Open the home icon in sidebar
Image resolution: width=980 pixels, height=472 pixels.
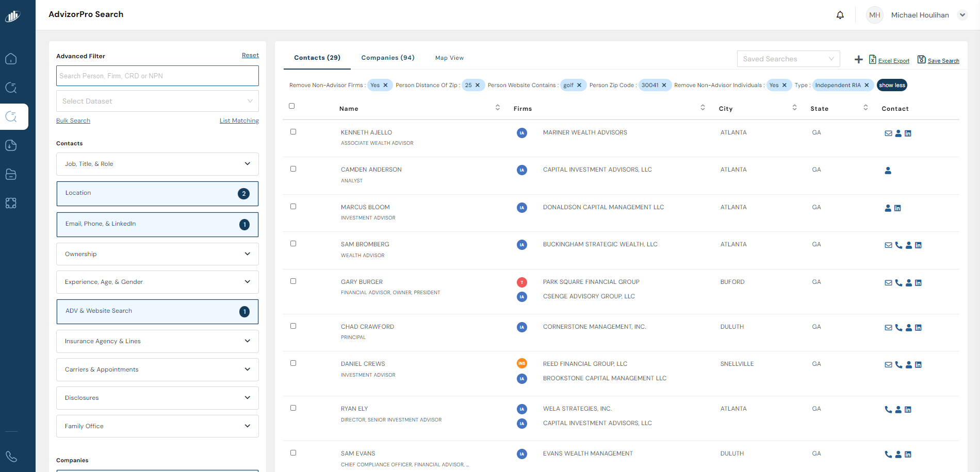click(11, 59)
